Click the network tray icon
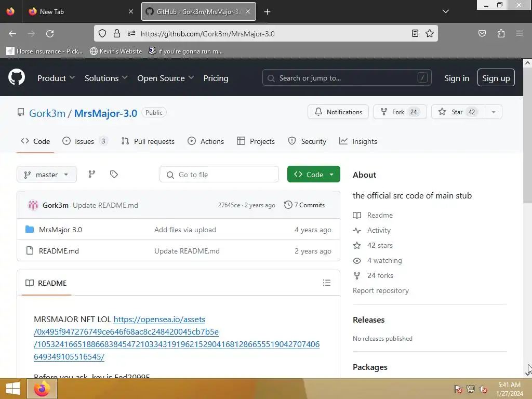 pyautogui.click(x=471, y=389)
